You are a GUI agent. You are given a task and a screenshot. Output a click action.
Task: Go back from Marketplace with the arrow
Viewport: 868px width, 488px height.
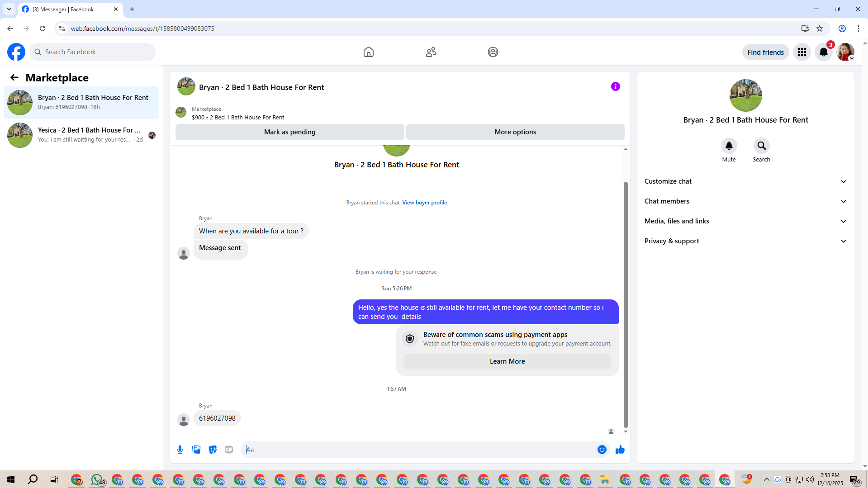point(14,77)
